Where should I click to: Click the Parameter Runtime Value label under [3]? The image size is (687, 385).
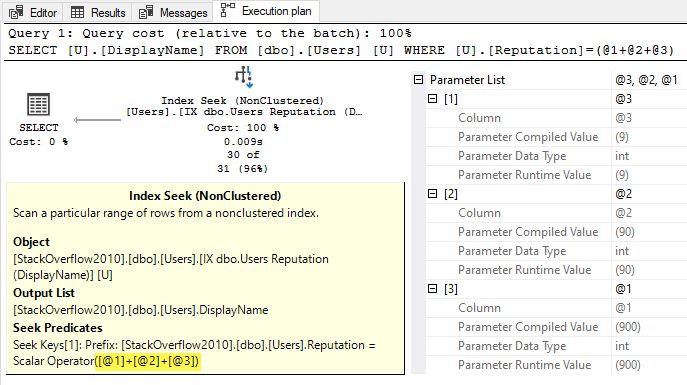point(524,365)
